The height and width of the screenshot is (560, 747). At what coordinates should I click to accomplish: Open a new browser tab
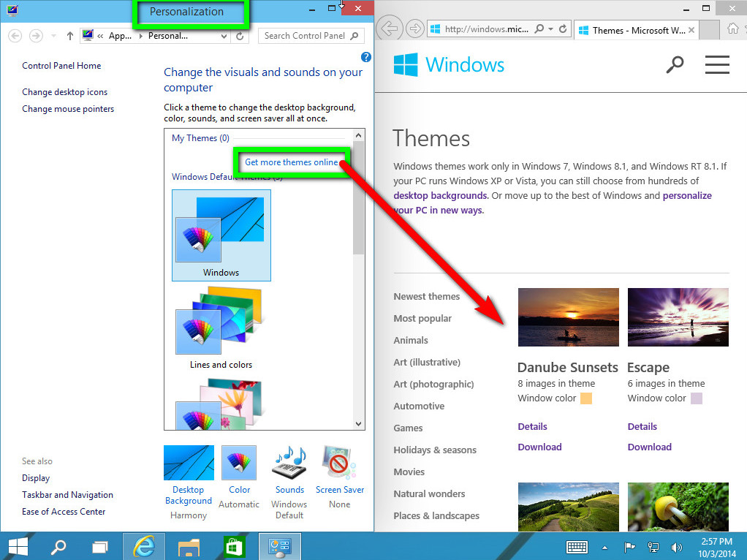(710, 30)
